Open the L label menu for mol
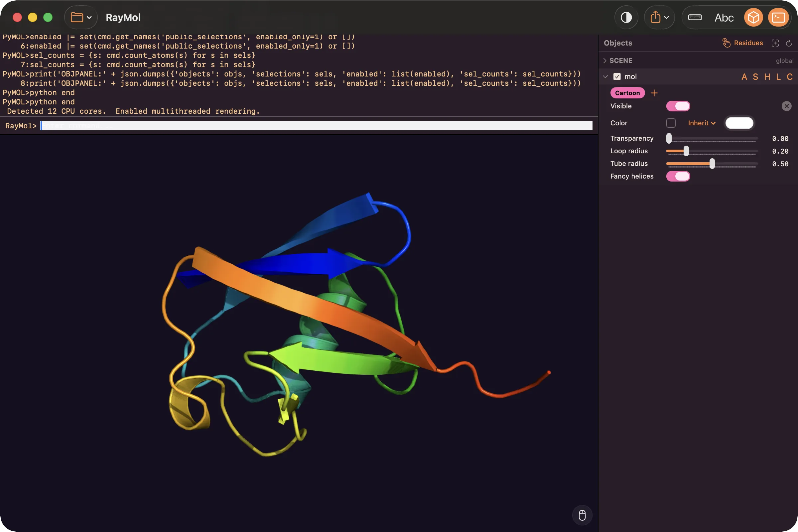The width and height of the screenshot is (798, 532). (778, 77)
